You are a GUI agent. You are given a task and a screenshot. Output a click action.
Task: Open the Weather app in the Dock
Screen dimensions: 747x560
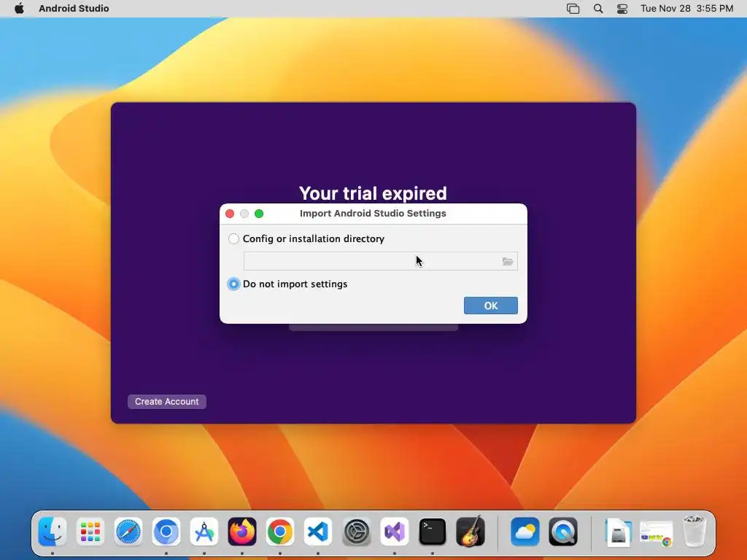coord(525,532)
